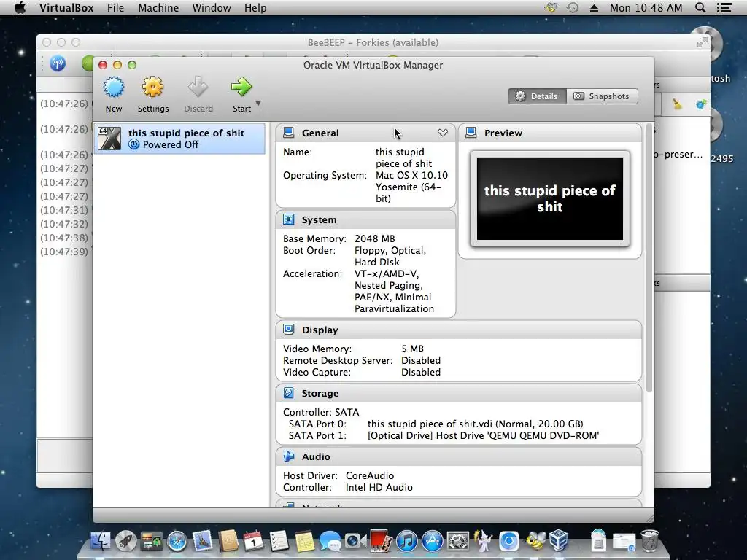Open the General section header link
The height and width of the screenshot is (560, 747).
click(x=320, y=133)
